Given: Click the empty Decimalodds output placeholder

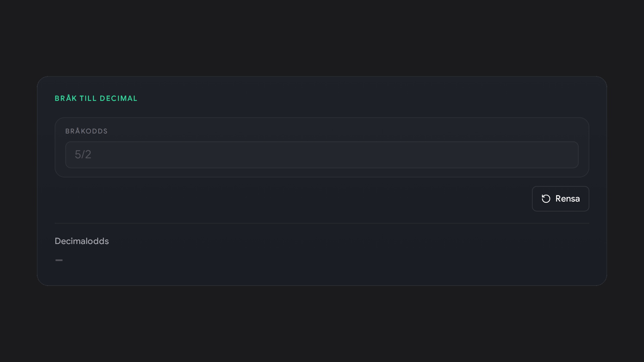Looking at the screenshot, I should [x=59, y=260].
